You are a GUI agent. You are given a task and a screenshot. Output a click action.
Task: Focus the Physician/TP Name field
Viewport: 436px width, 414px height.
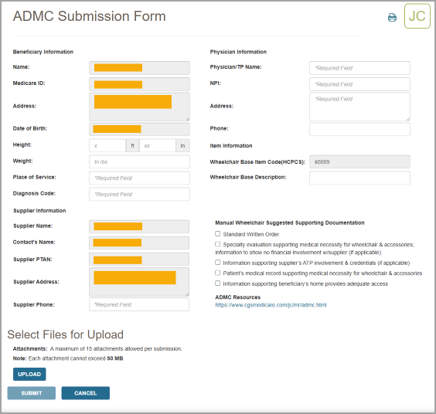[360, 68]
